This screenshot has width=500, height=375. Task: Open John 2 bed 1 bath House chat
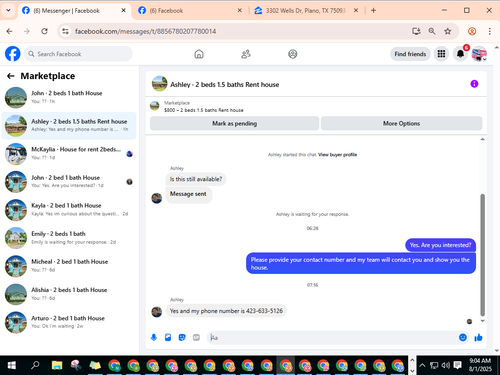[69, 182]
